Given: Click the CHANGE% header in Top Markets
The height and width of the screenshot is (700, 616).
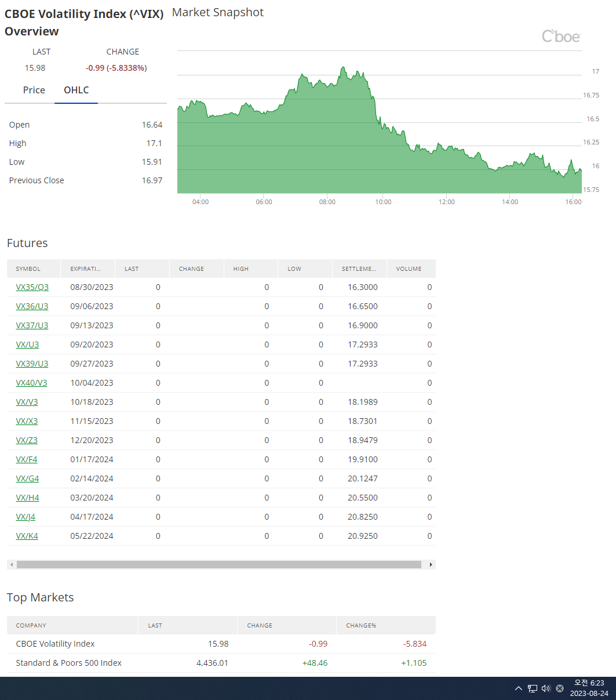Looking at the screenshot, I should pyautogui.click(x=386, y=625).
